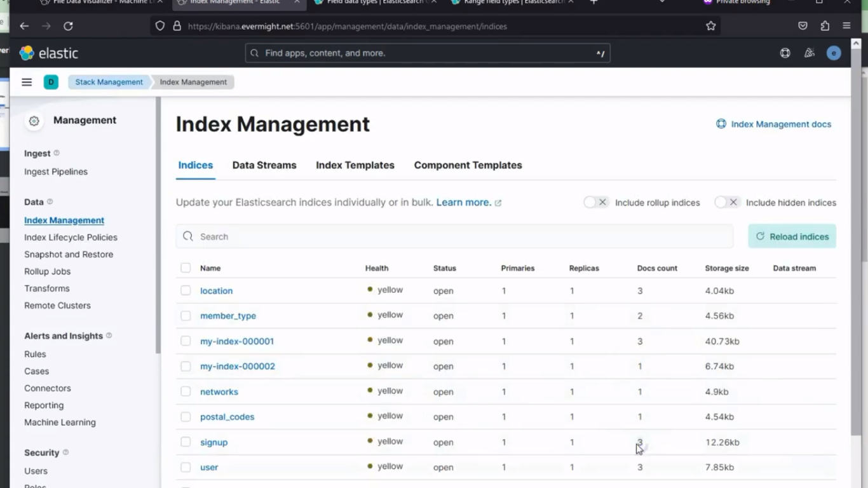Screen dimensions: 868x488
Task: Open Ingest Pipelines in the sidebar
Action: (x=56, y=172)
